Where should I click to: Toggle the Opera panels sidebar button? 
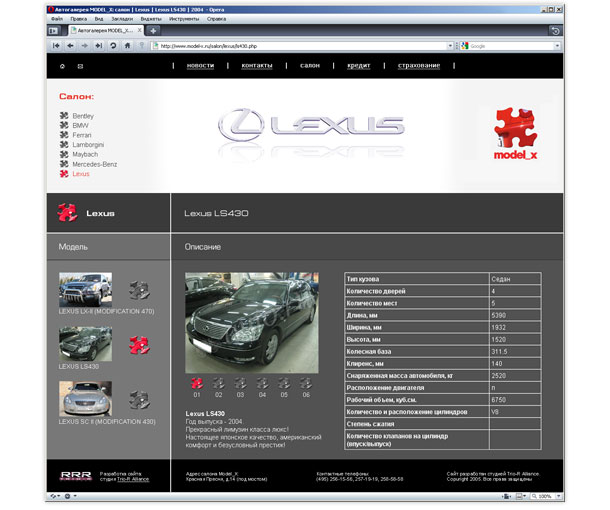(54, 30)
